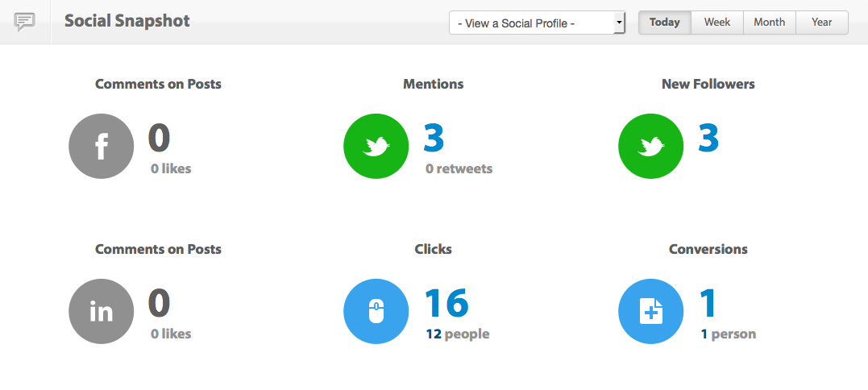Click the 3 count under Mentions
Screen dimensions: 868x390
[434, 139]
